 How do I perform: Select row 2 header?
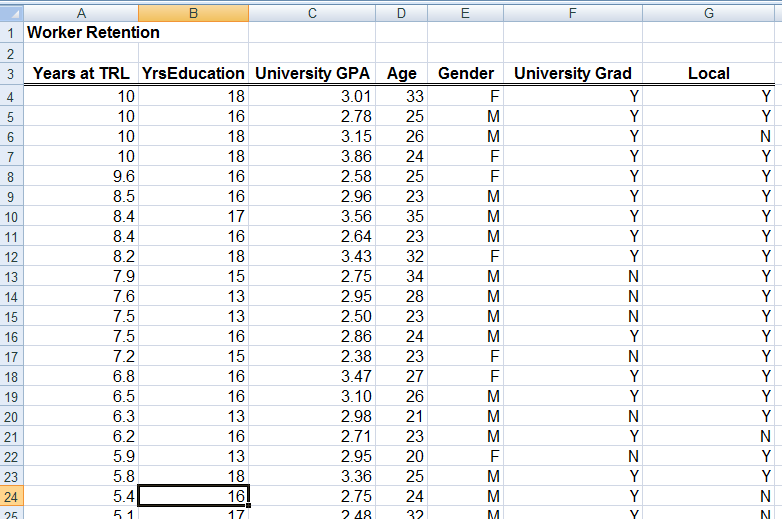tap(11, 53)
